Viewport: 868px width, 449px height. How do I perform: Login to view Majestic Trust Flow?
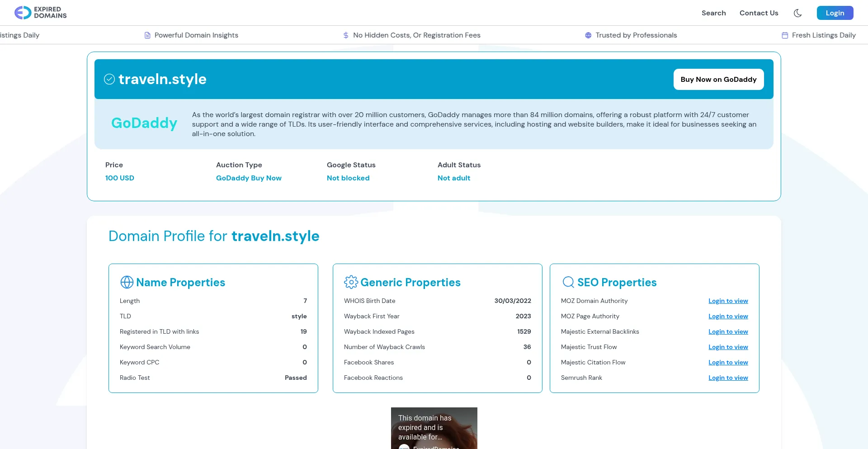(728, 347)
